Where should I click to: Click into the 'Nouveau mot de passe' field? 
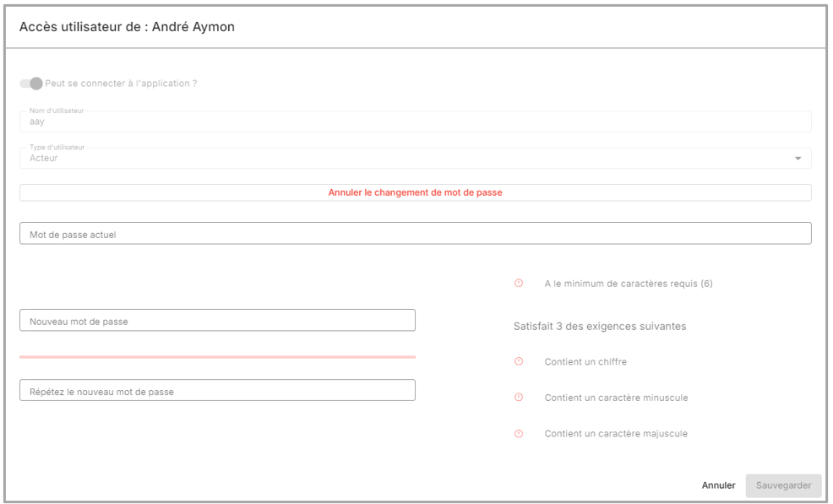click(x=217, y=321)
